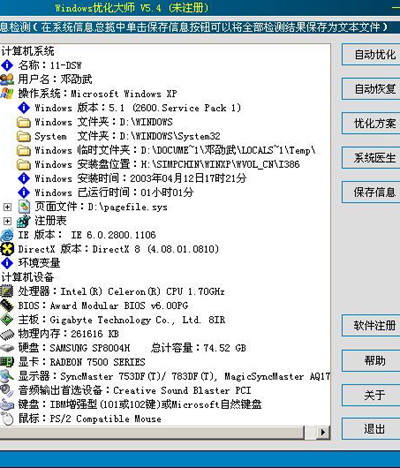Click the users icon beside 用户名
The width and height of the screenshot is (400, 468).
click(7, 79)
